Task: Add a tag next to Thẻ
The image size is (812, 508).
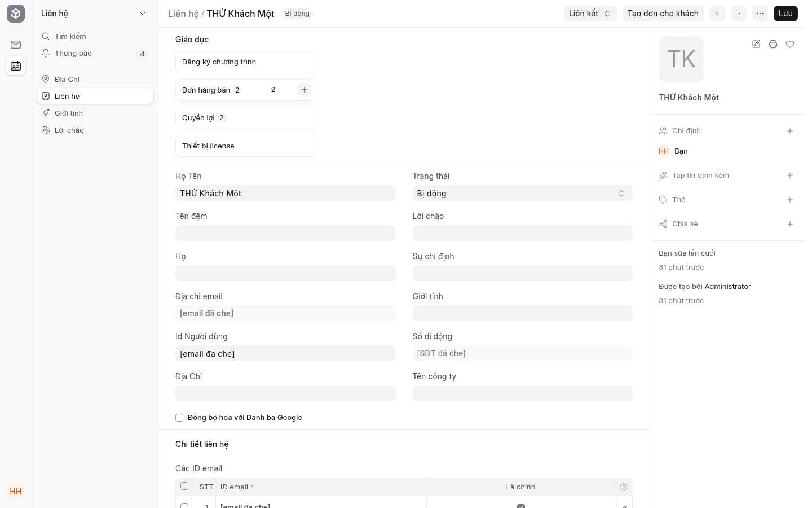Action: coord(790,200)
